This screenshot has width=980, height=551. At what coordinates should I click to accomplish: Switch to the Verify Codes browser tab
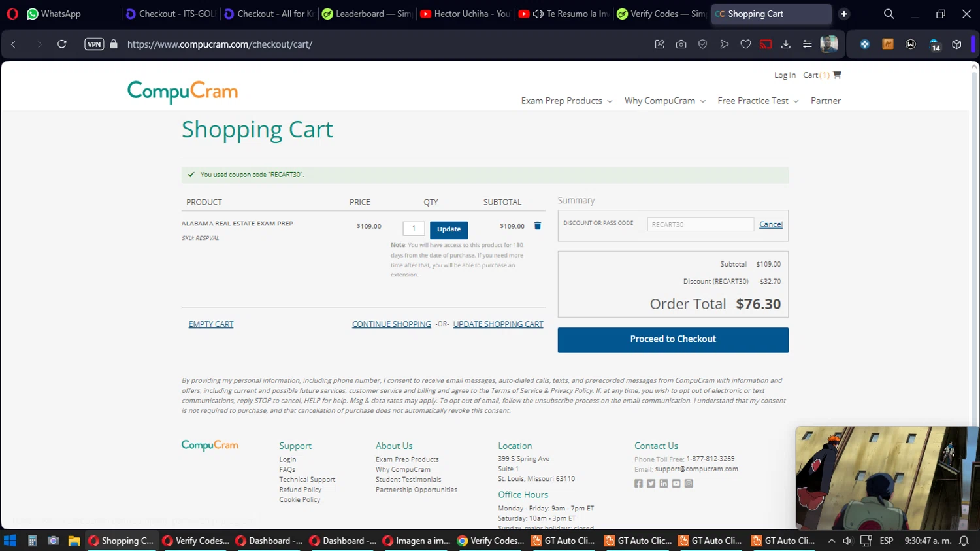point(661,14)
